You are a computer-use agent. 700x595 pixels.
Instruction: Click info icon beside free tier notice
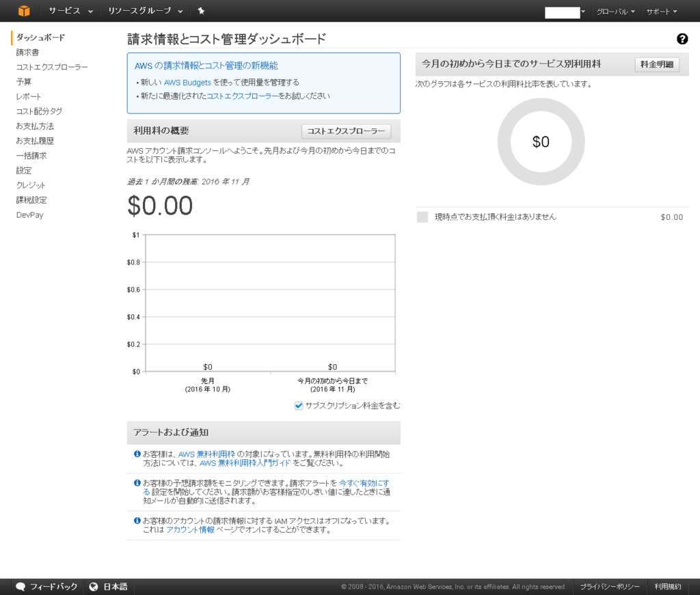coord(137,454)
